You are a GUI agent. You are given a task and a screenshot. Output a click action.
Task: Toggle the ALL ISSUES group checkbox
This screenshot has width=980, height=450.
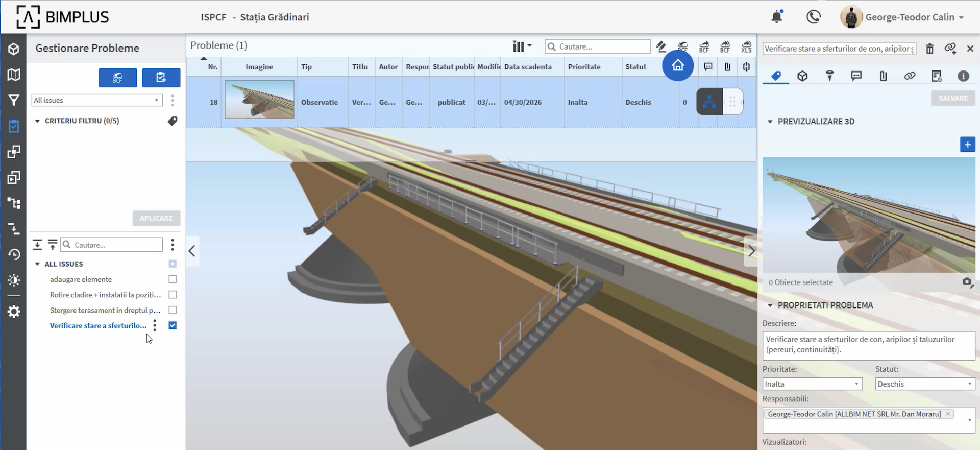[x=173, y=264]
